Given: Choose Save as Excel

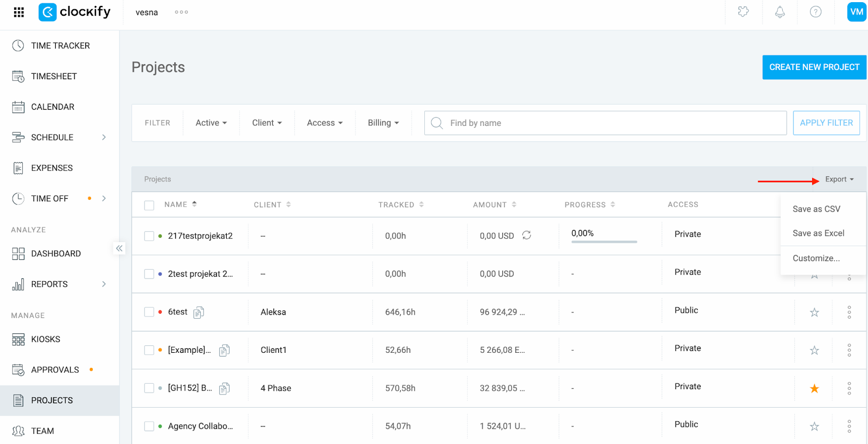Looking at the screenshot, I should 819,233.
